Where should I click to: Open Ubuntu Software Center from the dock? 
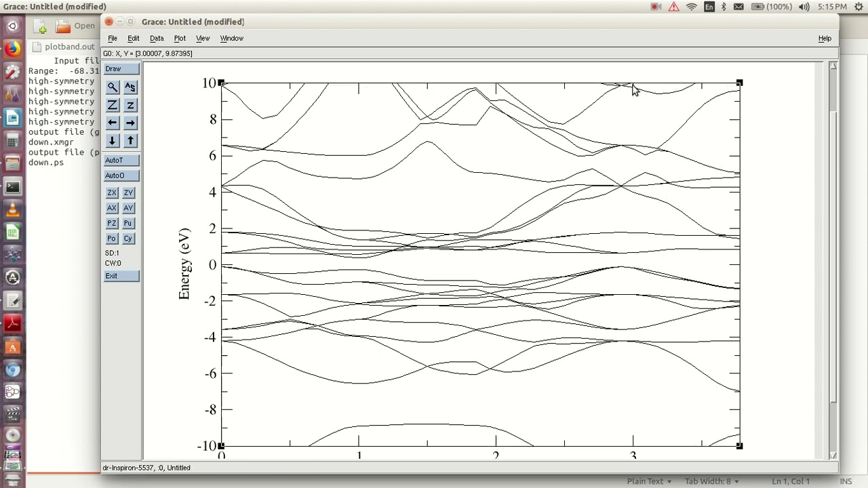[13, 347]
